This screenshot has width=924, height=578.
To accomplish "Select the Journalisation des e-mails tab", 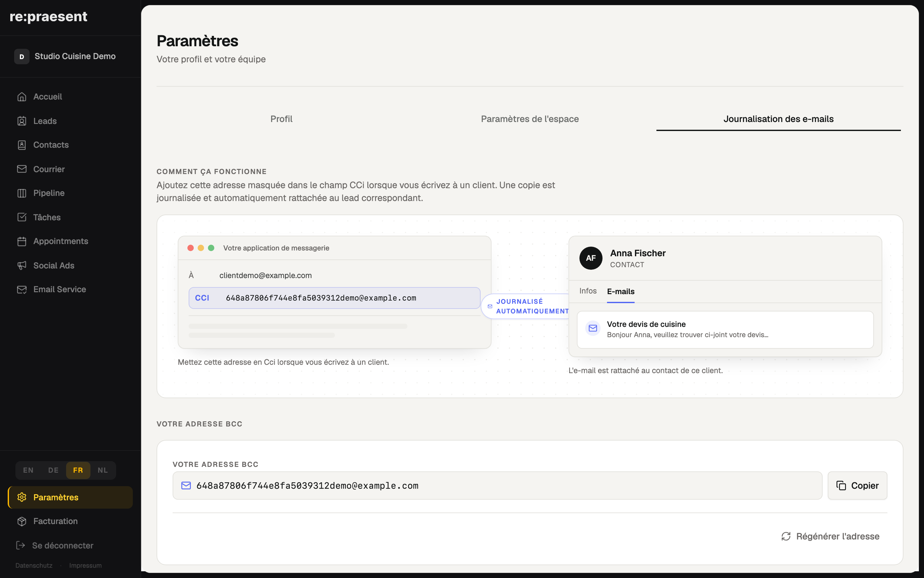I will coord(778,119).
